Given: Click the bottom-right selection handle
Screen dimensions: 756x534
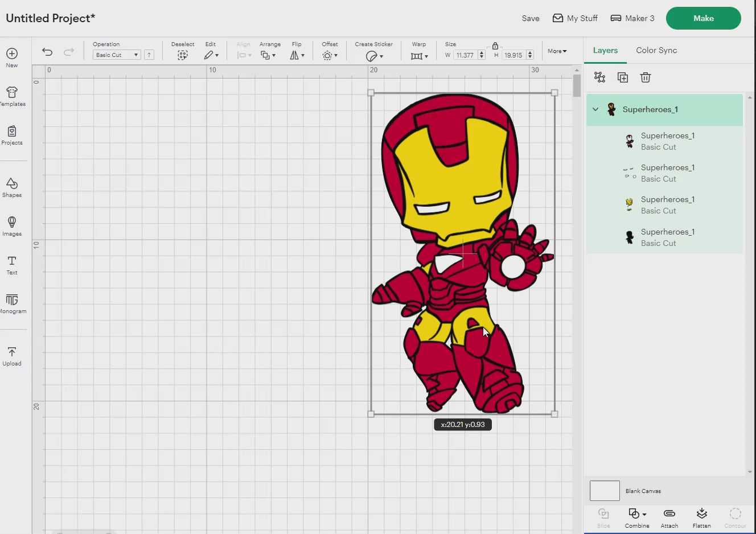Looking at the screenshot, I should coord(554,414).
